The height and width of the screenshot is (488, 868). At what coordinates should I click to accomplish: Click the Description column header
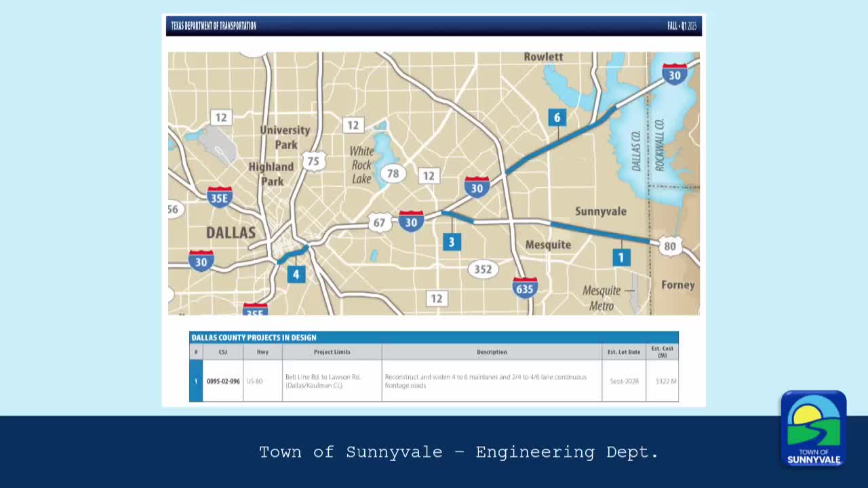click(x=492, y=352)
